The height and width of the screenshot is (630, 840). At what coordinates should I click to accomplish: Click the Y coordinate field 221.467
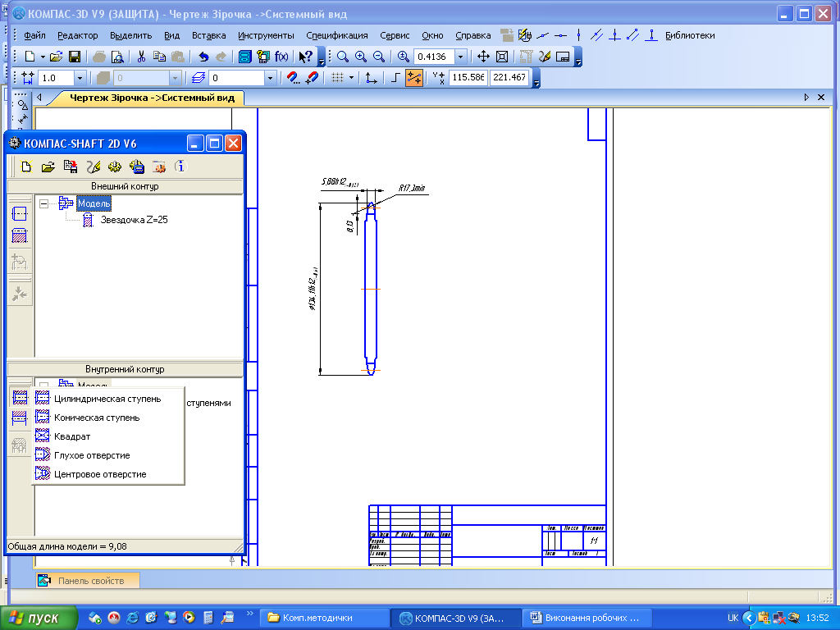509,78
